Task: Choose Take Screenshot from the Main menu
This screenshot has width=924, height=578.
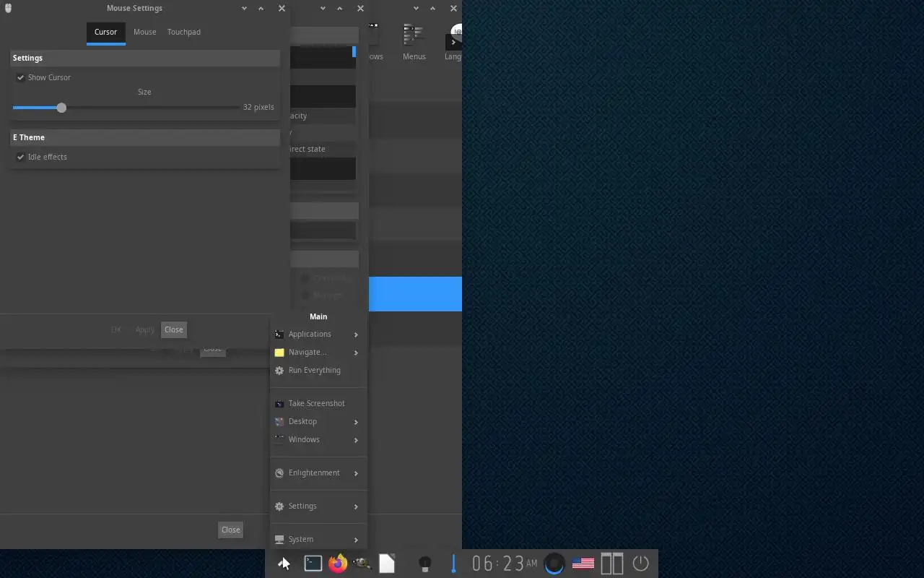Action: [x=318, y=403]
